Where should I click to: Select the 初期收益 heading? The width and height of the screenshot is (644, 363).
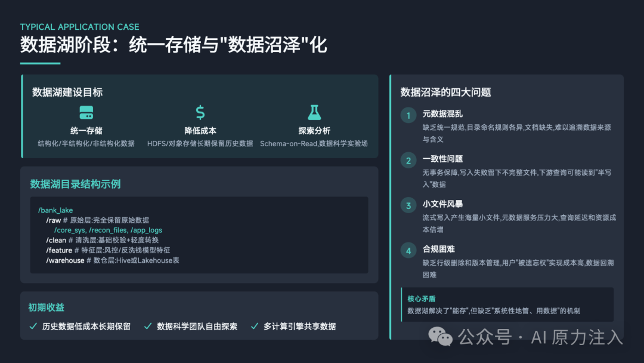[x=46, y=307]
